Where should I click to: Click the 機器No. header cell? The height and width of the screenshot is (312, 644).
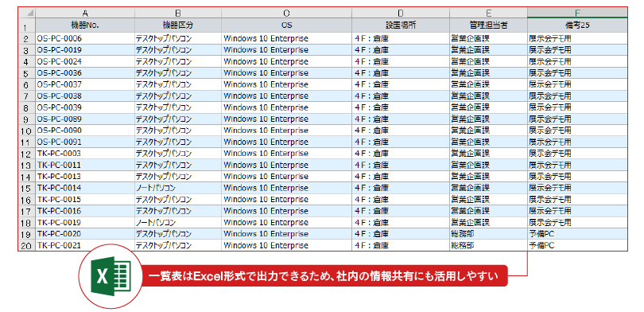click(85, 25)
